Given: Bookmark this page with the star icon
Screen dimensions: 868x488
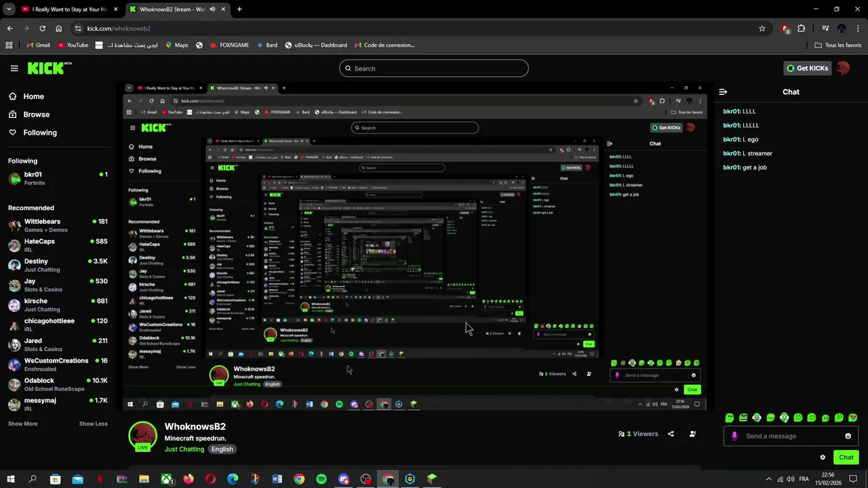Looking at the screenshot, I should coord(762,28).
